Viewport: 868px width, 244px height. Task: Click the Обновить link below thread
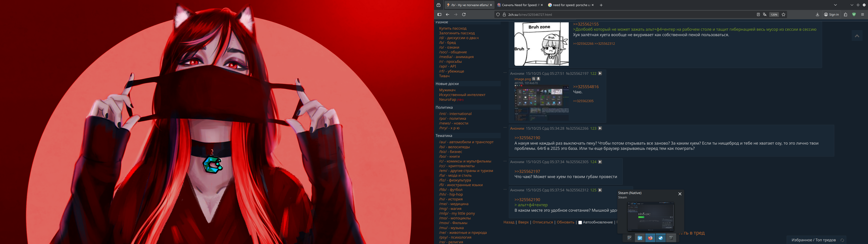coord(565,222)
